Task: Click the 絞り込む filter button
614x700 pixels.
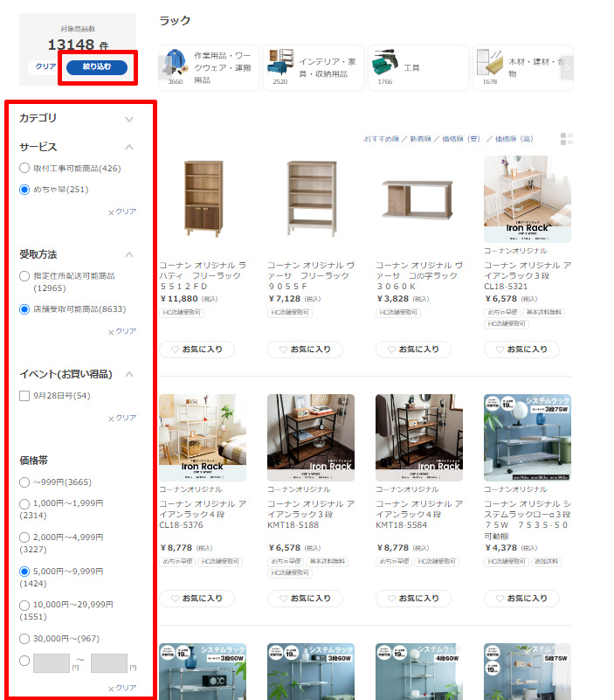Action: click(97, 67)
